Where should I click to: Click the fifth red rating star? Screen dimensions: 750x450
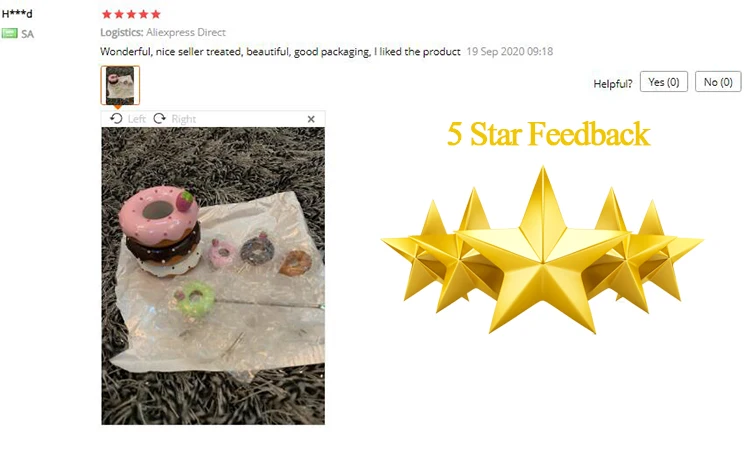[156, 14]
